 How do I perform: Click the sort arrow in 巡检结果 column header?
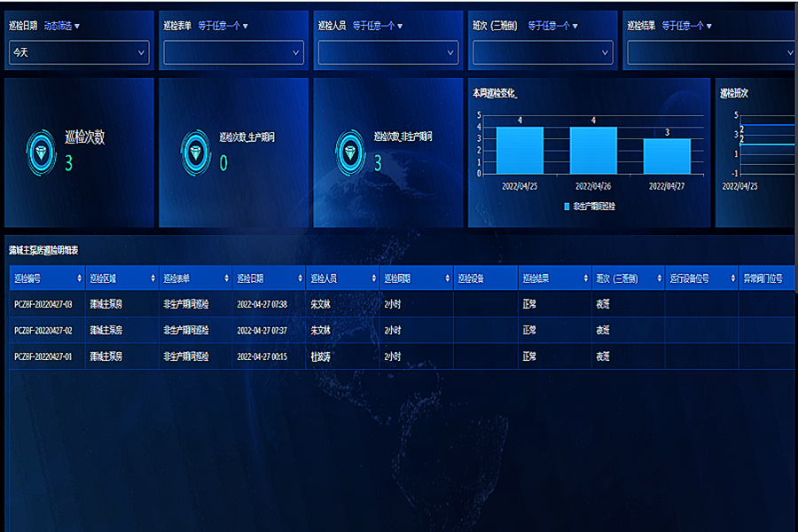pos(583,278)
